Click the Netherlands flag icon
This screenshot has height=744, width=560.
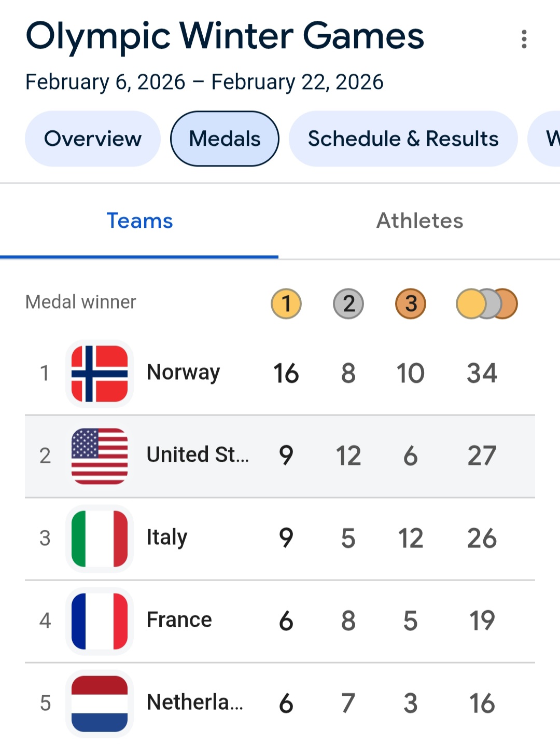click(x=100, y=704)
